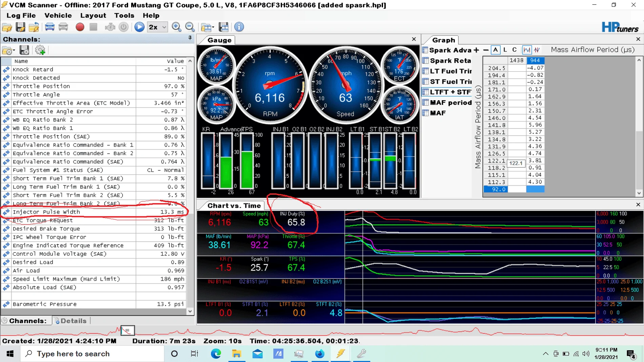Select the 944 column header cell
This screenshot has height=362, width=644.
[x=535, y=60]
